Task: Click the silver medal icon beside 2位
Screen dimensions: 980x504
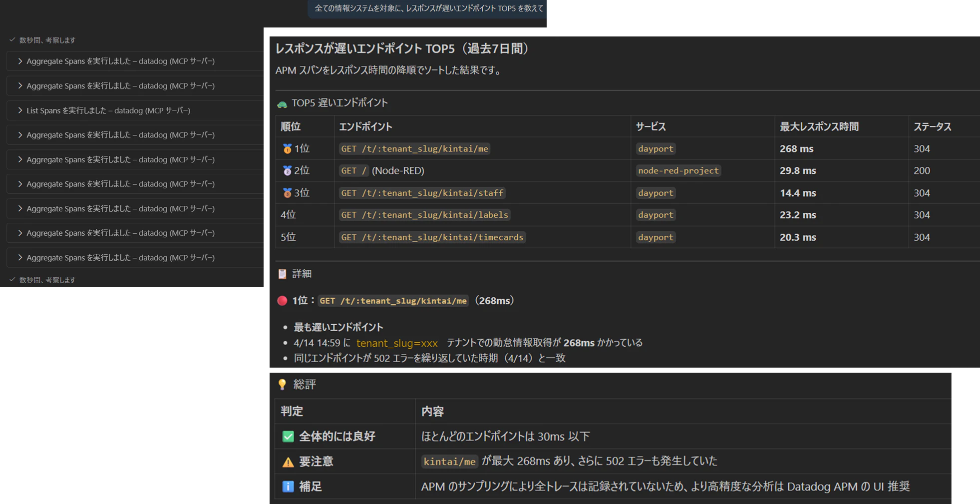Action: [287, 171]
